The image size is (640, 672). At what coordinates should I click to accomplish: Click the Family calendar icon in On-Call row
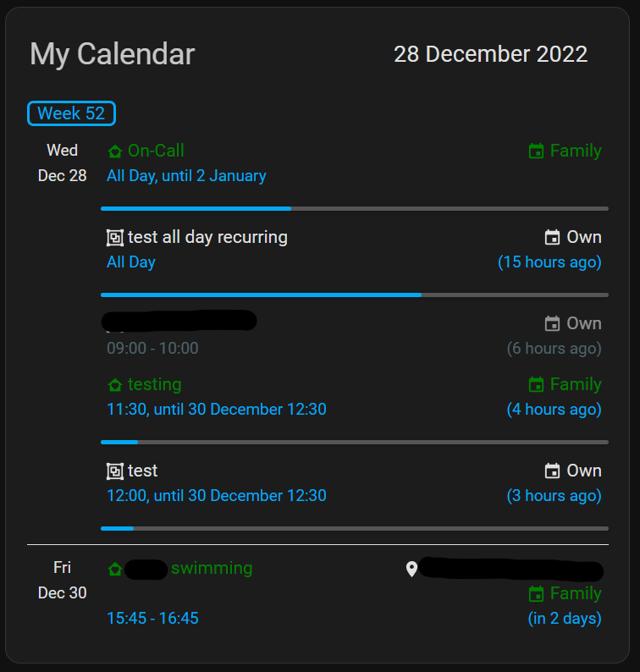tap(536, 151)
